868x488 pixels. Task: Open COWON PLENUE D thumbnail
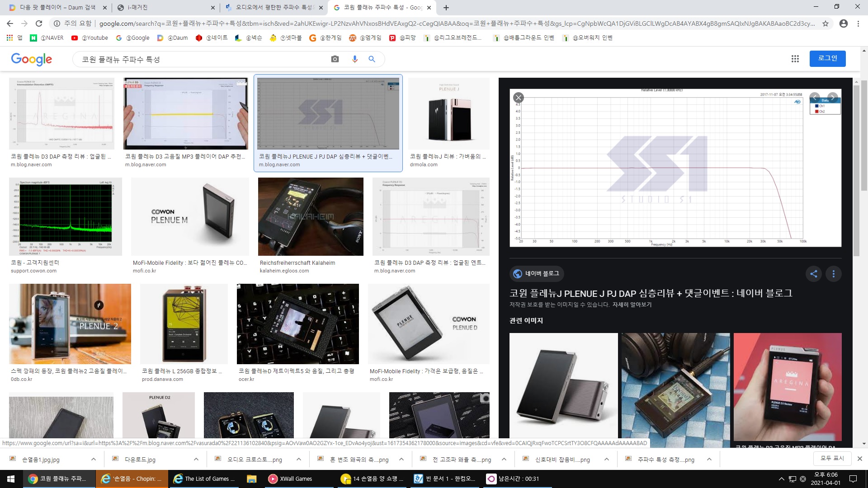coord(429,324)
